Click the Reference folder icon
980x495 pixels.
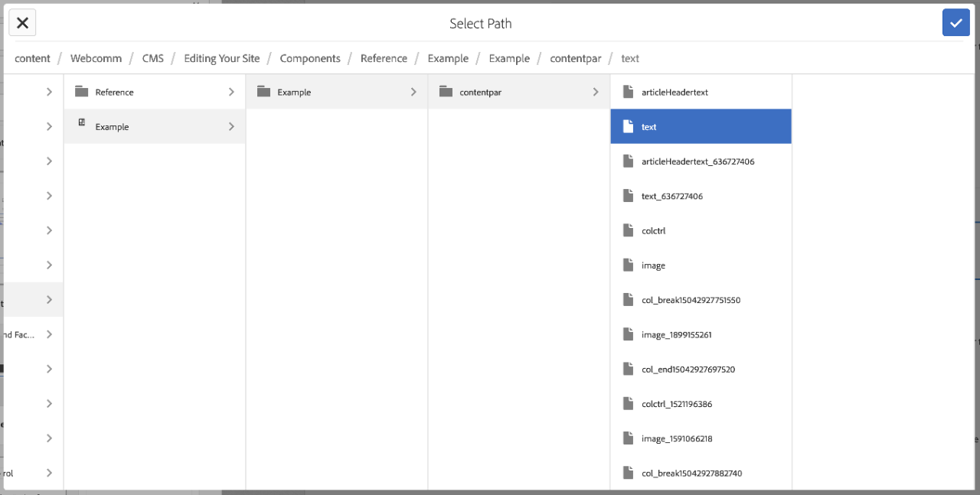point(82,92)
